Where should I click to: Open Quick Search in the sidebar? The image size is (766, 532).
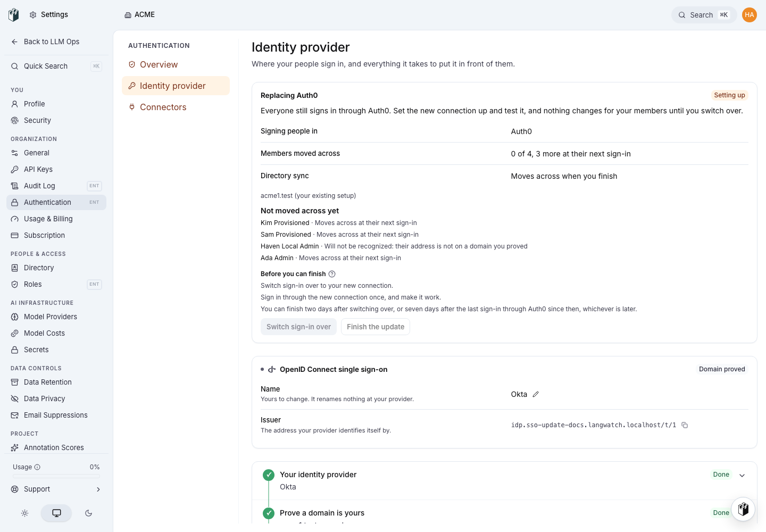56,66
